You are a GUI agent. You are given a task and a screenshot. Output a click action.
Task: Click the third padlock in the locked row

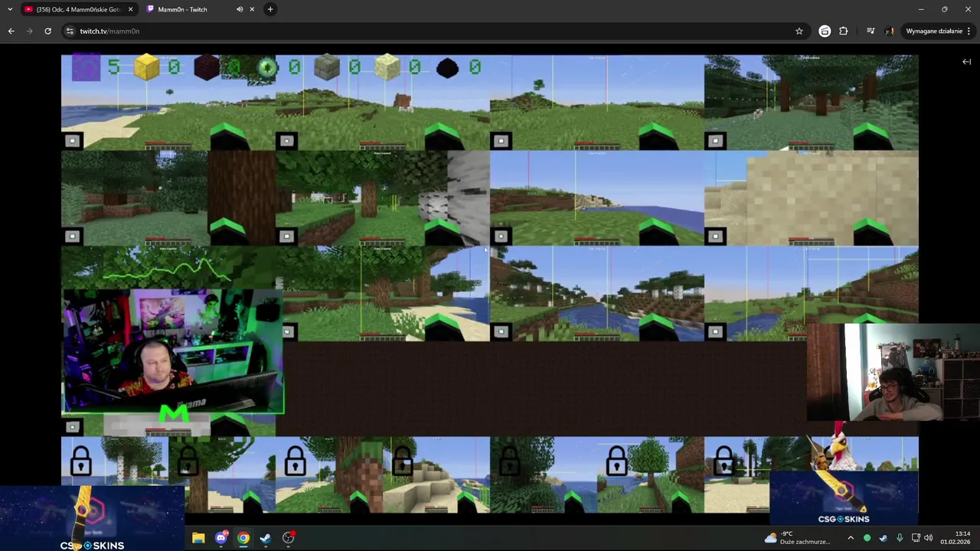click(x=296, y=461)
